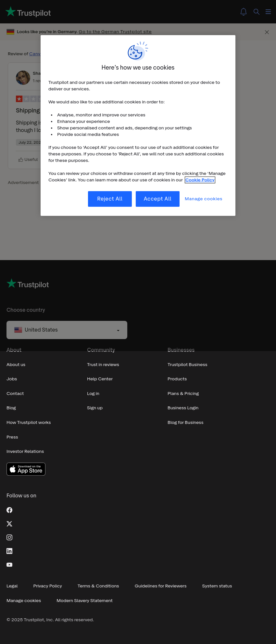The height and width of the screenshot is (644, 276).
Task: Open Guidelines for Reviewers link
Action: (161, 586)
